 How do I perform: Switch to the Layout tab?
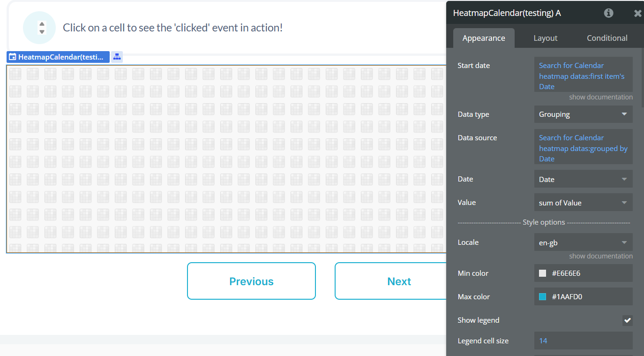tap(546, 38)
